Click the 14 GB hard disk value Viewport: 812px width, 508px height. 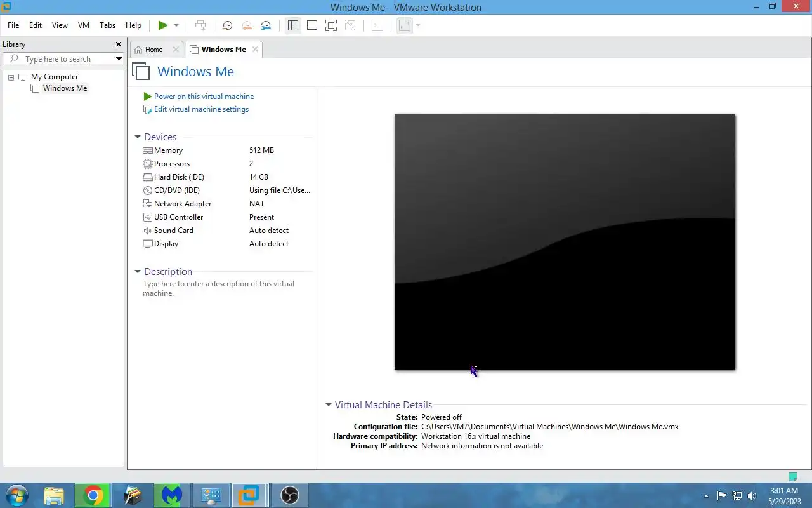[x=259, y=177]
